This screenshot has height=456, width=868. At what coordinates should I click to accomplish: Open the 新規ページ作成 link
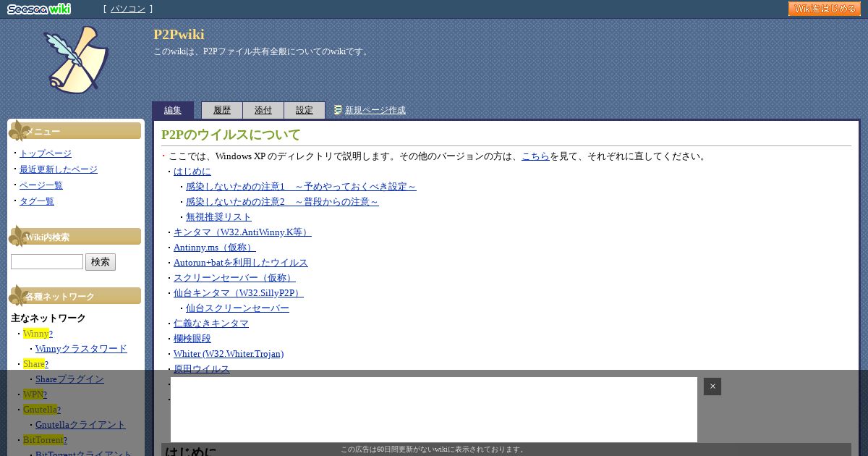[375, 110]
